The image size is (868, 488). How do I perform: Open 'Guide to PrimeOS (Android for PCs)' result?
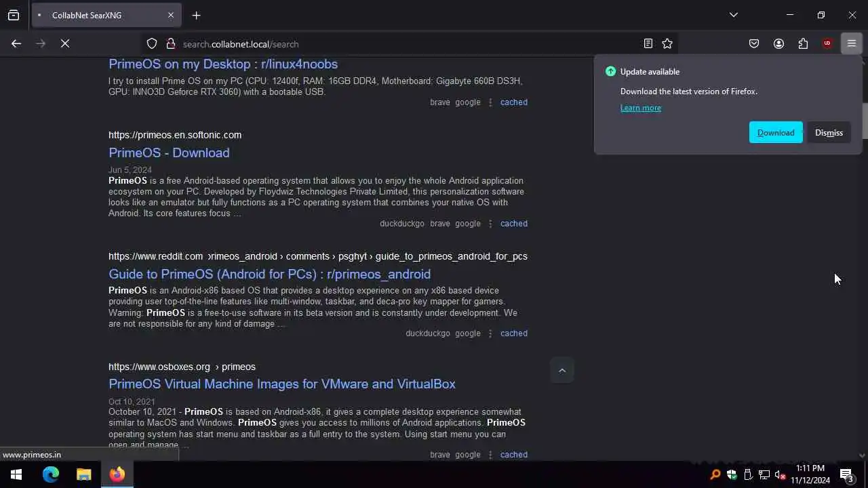(x=269, y=274)
